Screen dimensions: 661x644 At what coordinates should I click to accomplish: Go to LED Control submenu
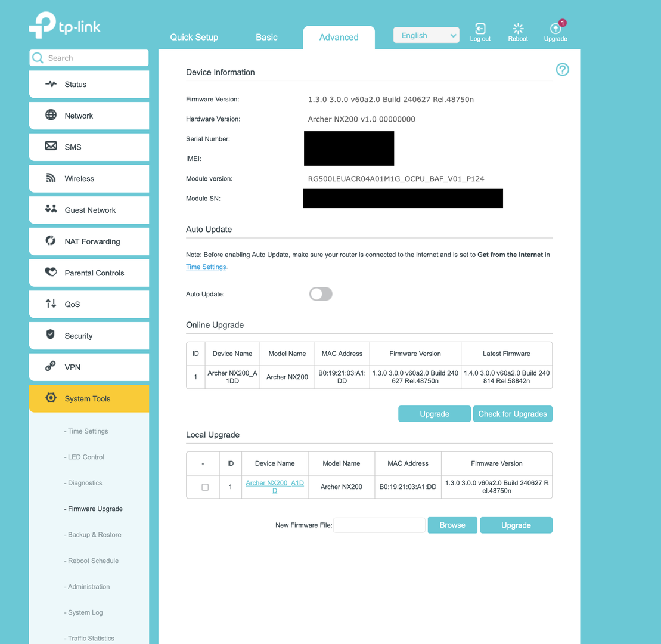pos(84,457)
